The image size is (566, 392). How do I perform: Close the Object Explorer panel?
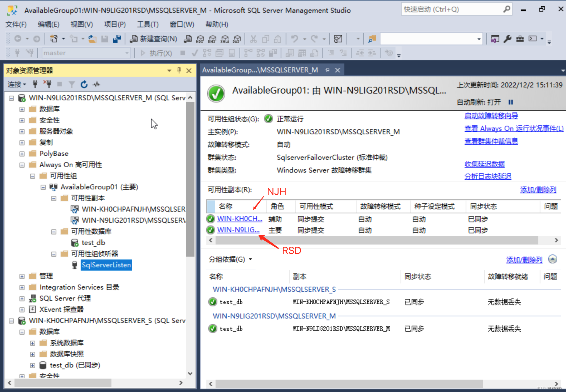pos(189,70)
